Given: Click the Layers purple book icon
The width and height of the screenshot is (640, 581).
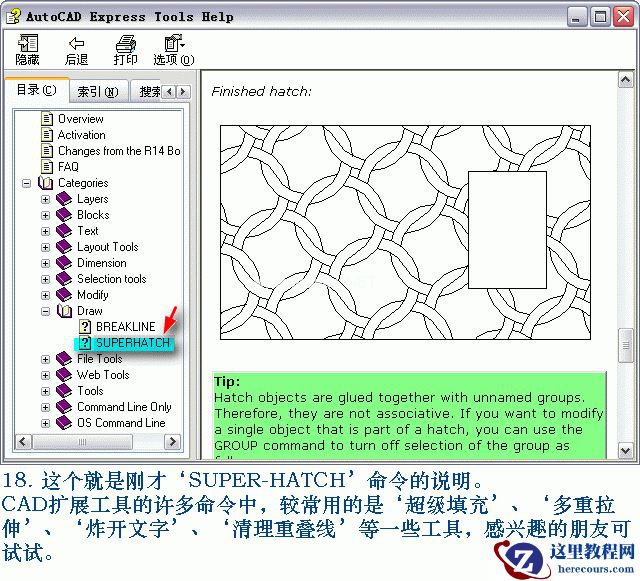Looking at the screenshot, I should (64, 199).
